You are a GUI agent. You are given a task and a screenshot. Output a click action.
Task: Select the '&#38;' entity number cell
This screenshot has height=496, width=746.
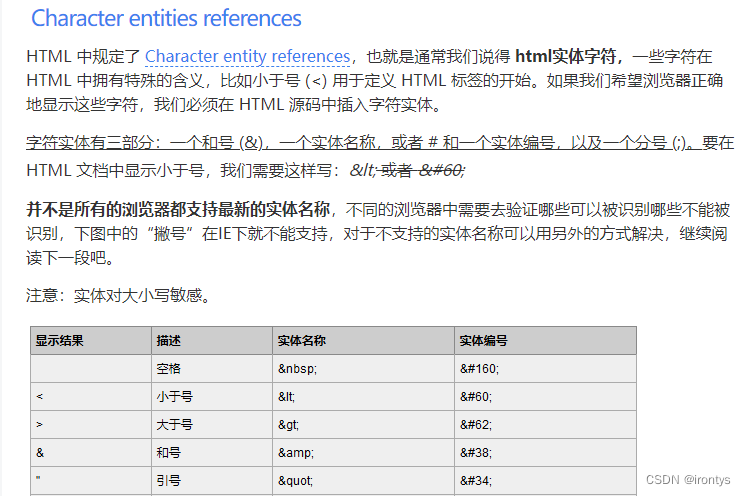coord(545,453)
